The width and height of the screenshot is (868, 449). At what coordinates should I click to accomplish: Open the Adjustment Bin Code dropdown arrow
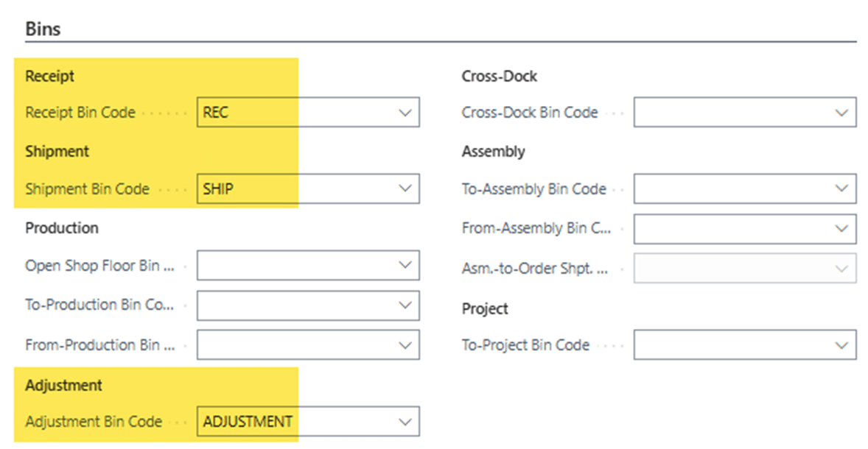pos(405,422)
